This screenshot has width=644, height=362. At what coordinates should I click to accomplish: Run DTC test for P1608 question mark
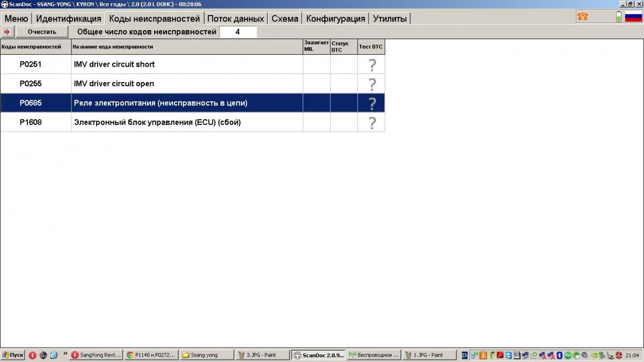pyautogui.click(x=371, y=122)
